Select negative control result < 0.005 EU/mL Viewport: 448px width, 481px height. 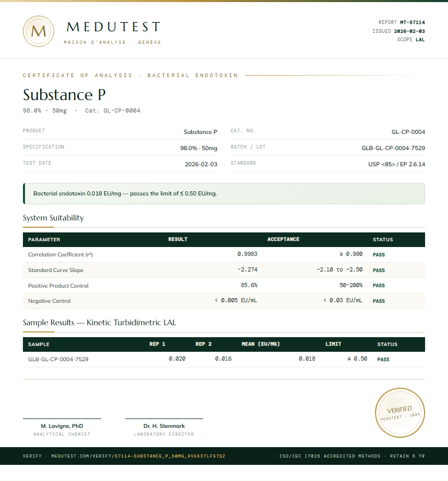(x=236, y=300)
